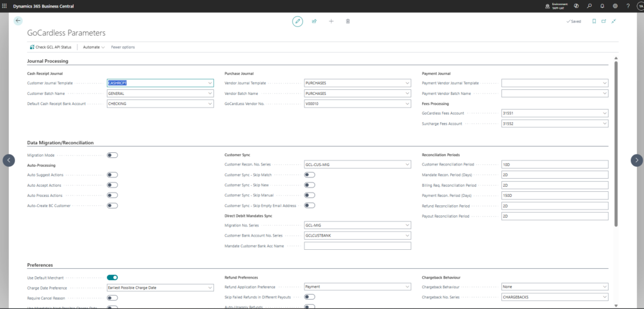The height and width of the screenshot is (309, 644).
Task: Open the Automate menu
Action: pos(94,47)
